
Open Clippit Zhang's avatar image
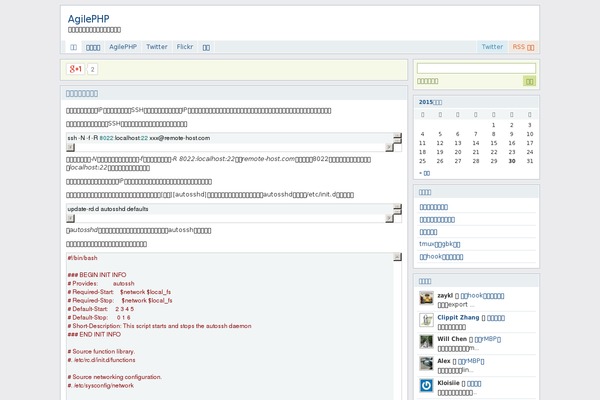tap(426, 320)
